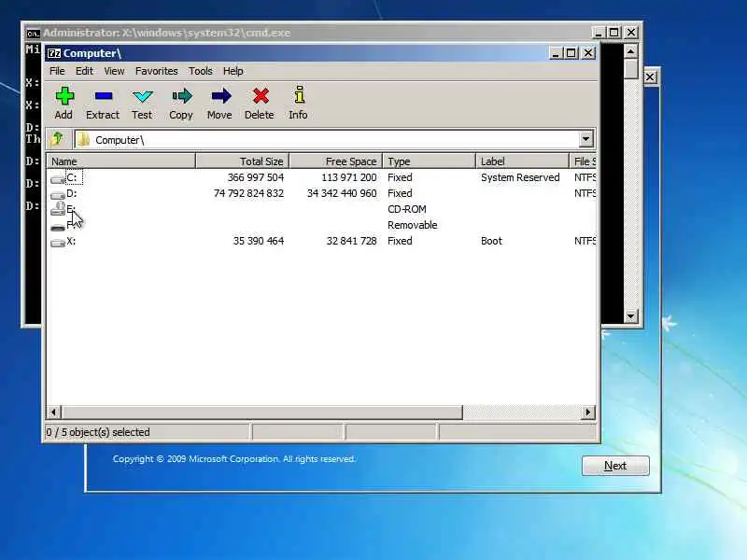Click the '74 792 824 832' size cell
747x560 pixels.
pyautogui.click(x=248, y=193)
